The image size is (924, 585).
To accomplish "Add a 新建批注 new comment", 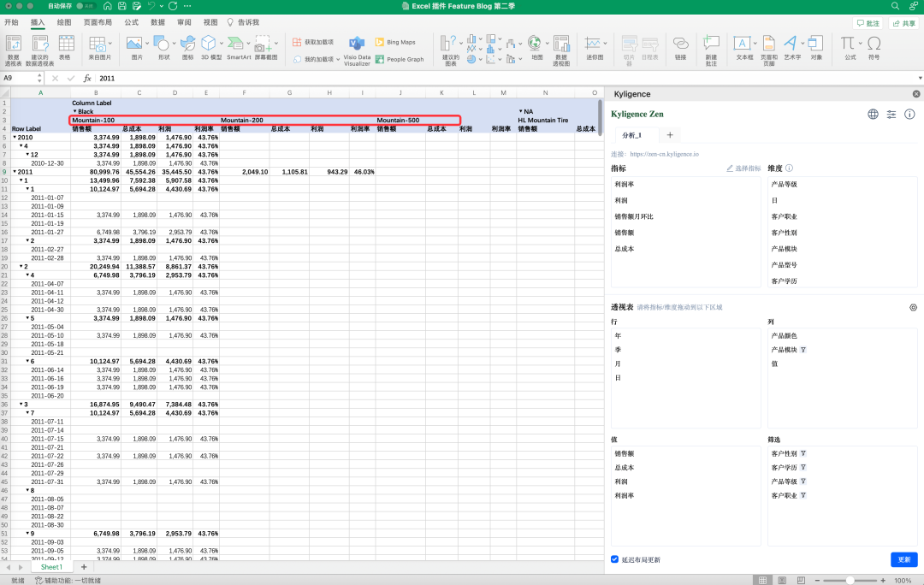I will click(x=711, y=50).
